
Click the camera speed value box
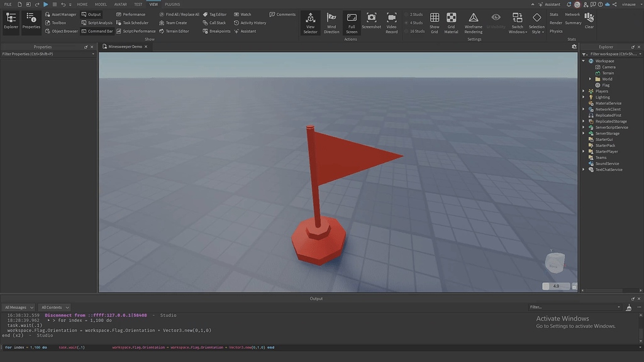click(x=556, y=286)
